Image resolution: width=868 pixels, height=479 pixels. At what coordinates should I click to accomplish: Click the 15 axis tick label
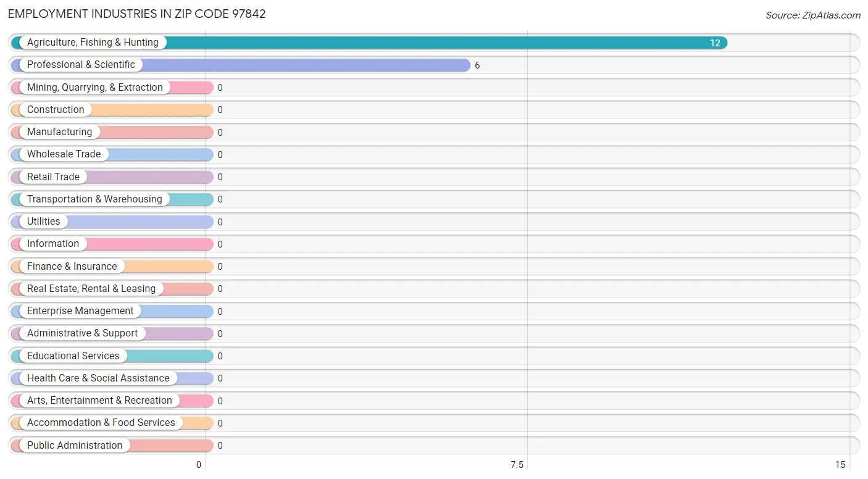pos(840,465)
